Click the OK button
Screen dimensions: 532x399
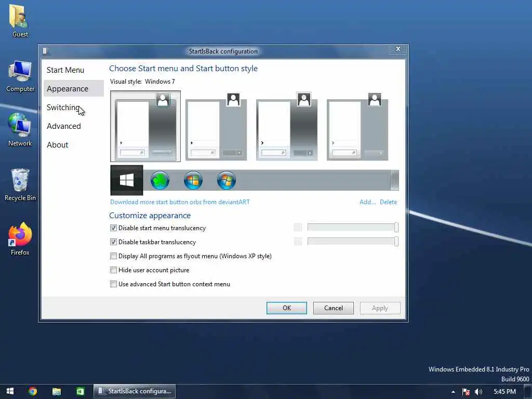click(x=287, y=308)
